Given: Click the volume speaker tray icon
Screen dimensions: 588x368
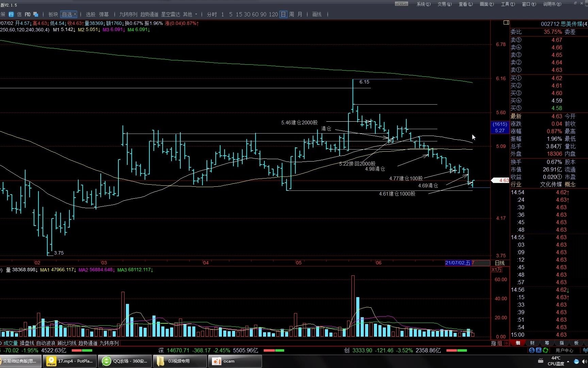Looking at the screenshot, I should (584, 361).
